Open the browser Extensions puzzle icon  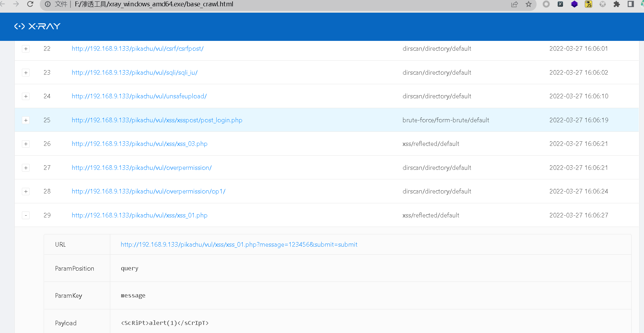[617, 4]
